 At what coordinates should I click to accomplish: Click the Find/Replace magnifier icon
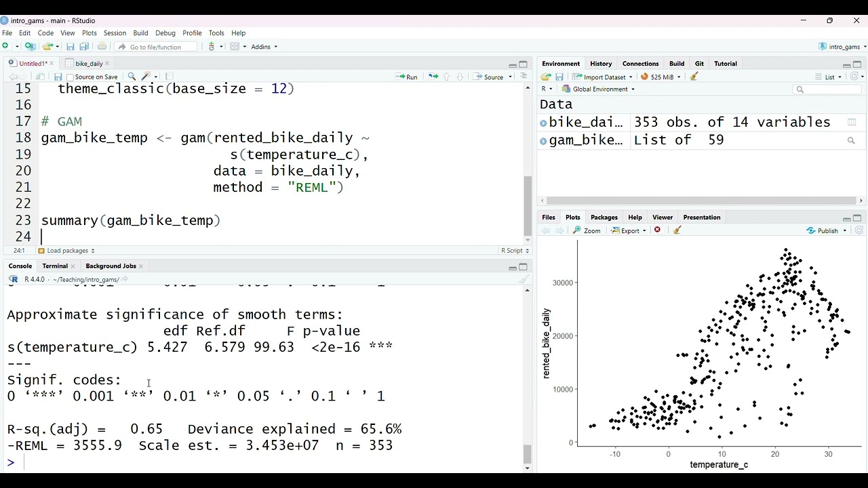(x=132, y=77)
